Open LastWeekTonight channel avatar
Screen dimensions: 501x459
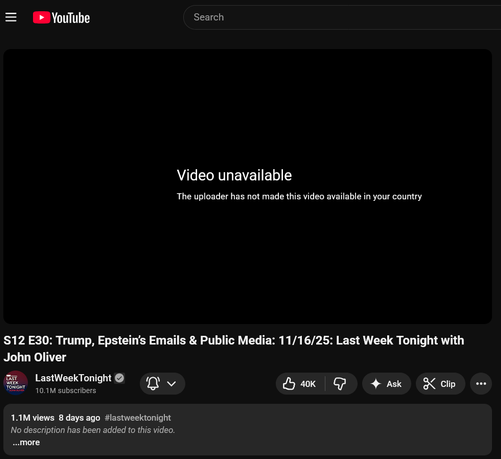point(15,383)
